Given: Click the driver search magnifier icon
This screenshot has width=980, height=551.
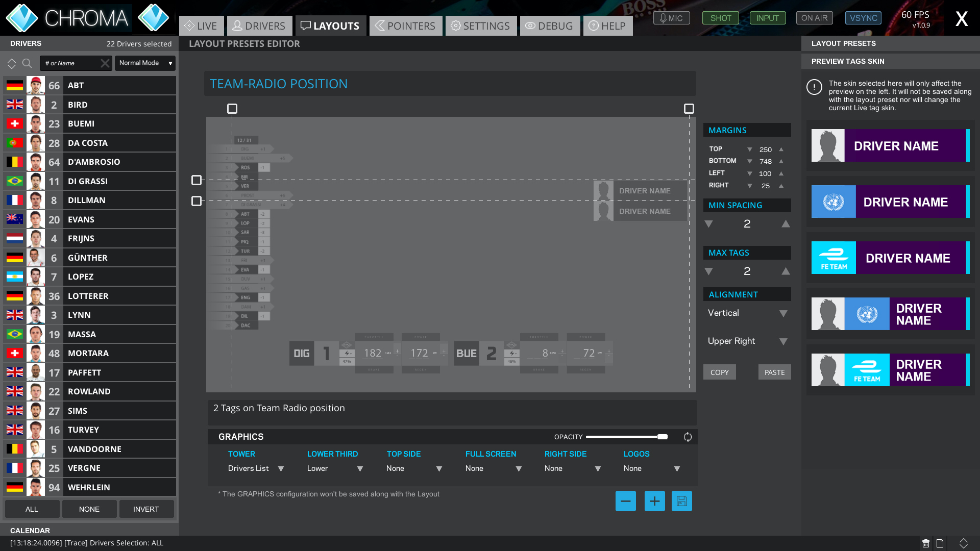Looking at the screenshot, I should click(x=27, y=63).
